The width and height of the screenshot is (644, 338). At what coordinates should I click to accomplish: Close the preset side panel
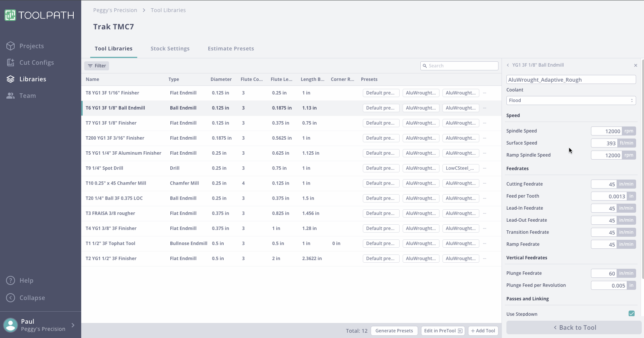tap(636, 65)
